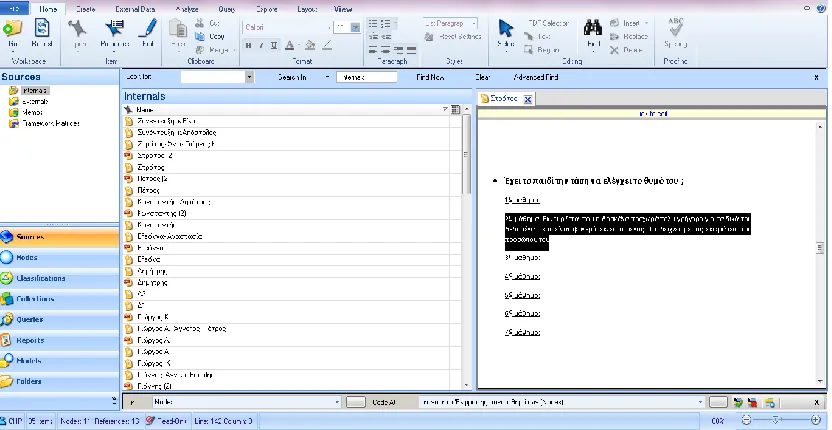Click the Properties item icon
The width and height of the screenshot is (832, 430).
pyautogui.click(x=115, y=28)
